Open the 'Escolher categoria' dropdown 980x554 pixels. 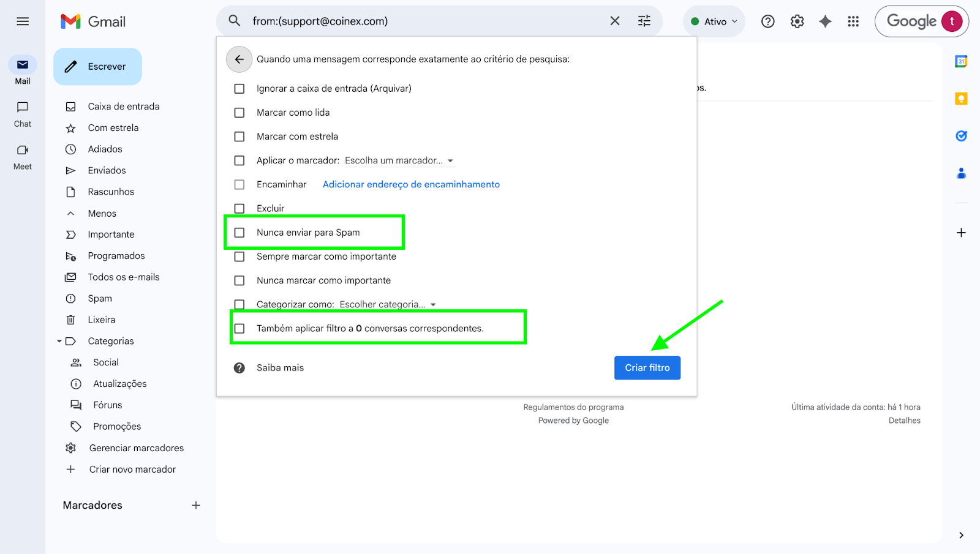pyautogui.click(x=388, y=304)
